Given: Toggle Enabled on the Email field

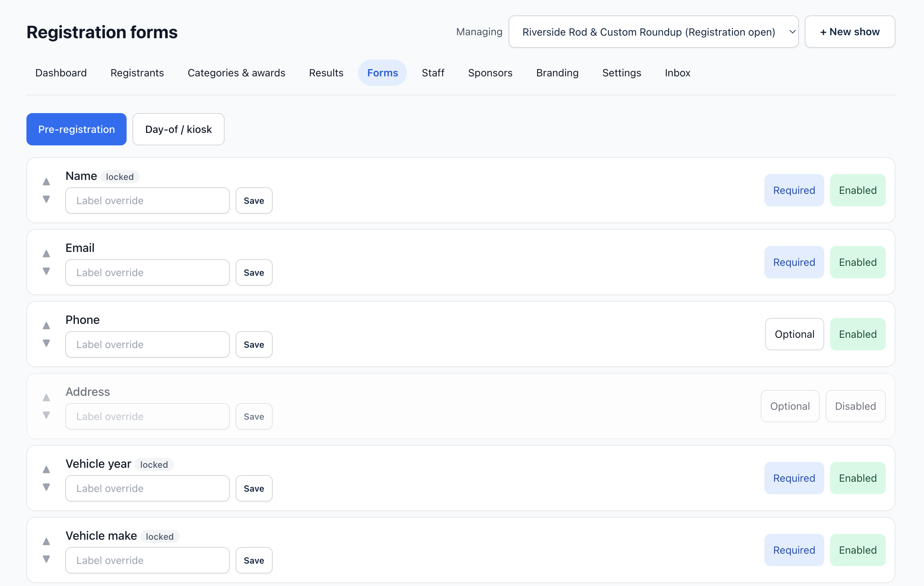Looking at the screenshot, I should point(858,262).
